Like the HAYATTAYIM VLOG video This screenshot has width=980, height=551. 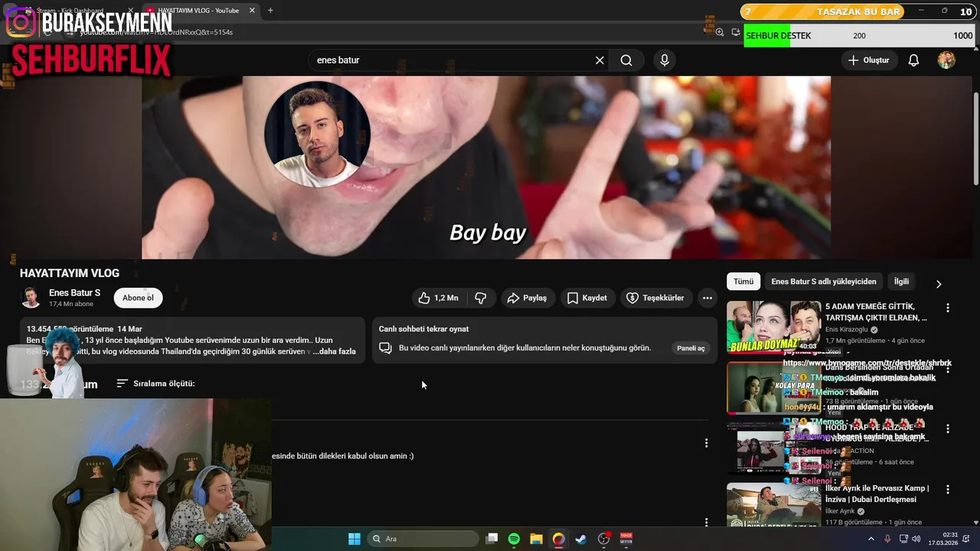pos(438,298)
